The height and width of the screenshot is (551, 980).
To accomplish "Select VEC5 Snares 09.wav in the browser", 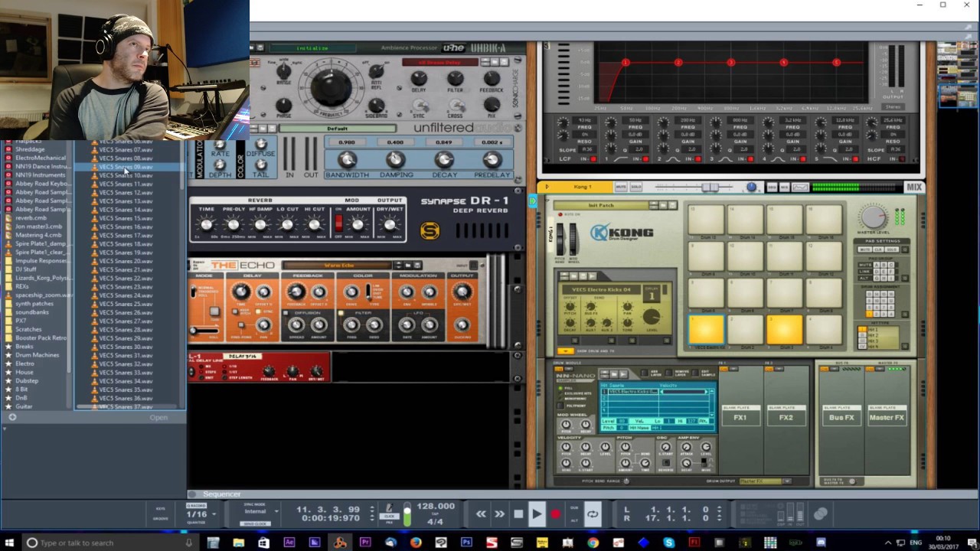I will [x=128, y=167].
